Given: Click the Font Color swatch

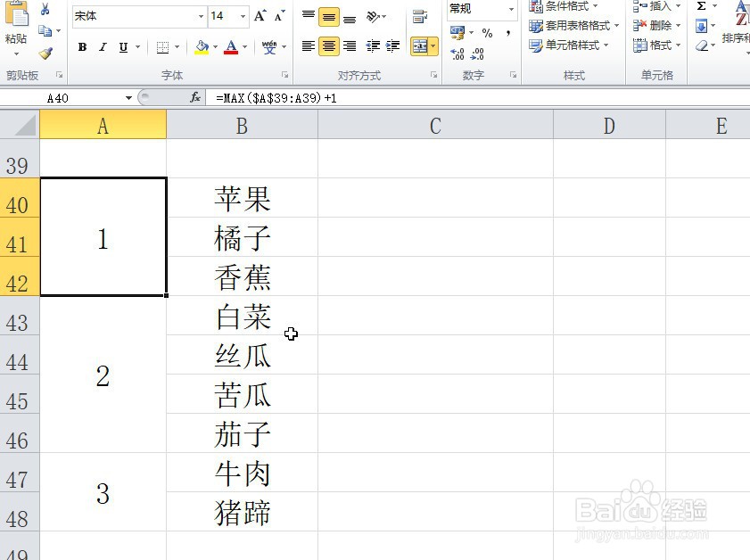Looking at the screenshot, I should click(x=232, y=46).
